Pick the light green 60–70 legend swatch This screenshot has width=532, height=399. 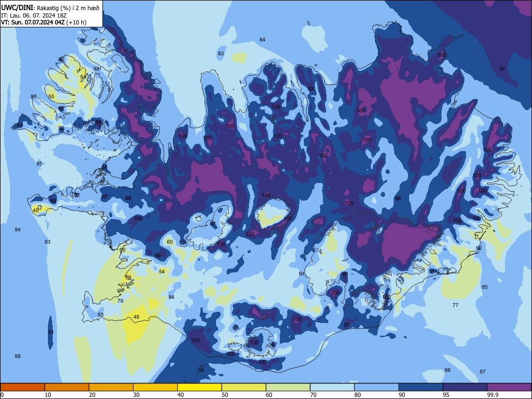pos(288,387)
